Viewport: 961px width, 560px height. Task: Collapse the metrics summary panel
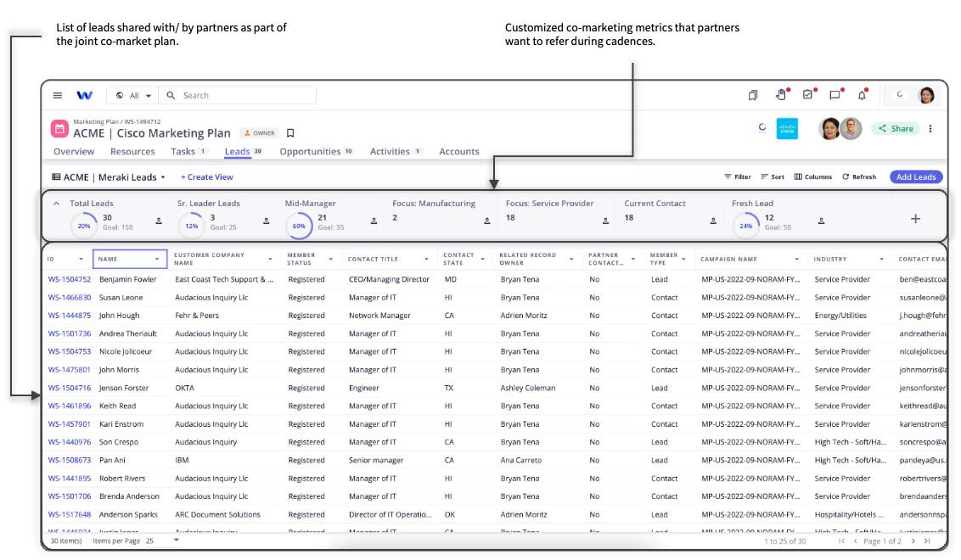click(56, 204)
